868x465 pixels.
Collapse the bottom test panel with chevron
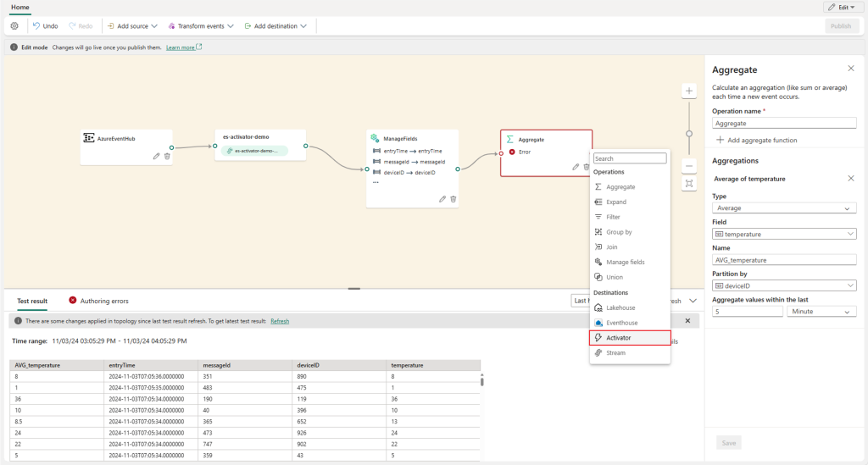pos(693,301)
